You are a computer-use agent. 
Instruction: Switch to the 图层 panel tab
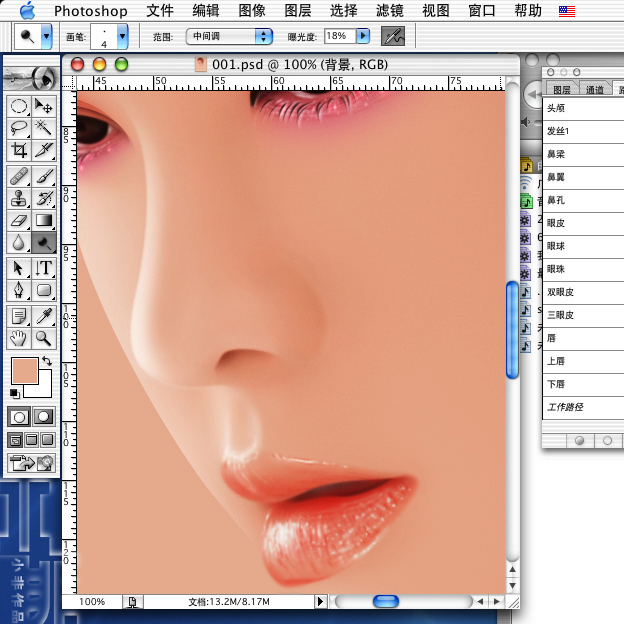coord(562,90)
